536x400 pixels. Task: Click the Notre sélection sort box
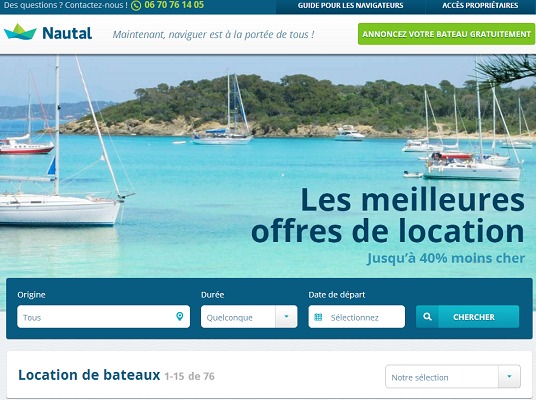453,376
